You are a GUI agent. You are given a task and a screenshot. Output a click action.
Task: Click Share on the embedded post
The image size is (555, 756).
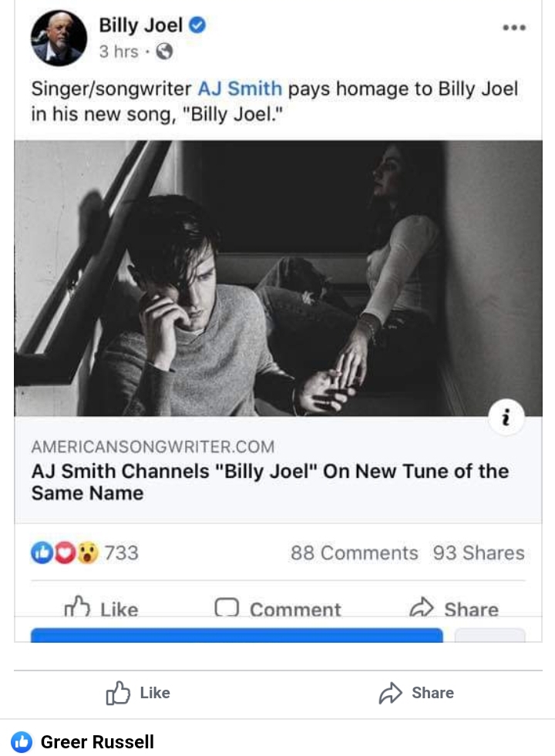point(454,608)
